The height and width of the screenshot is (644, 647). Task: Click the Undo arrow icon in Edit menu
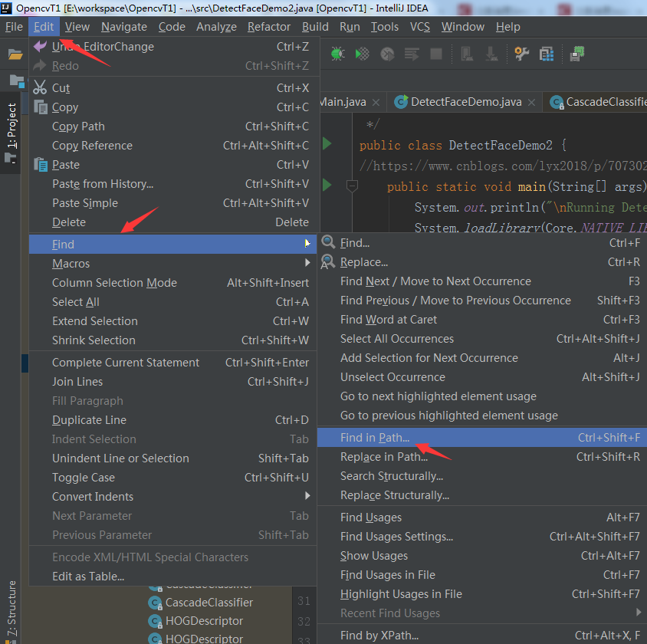coord(40,46)
